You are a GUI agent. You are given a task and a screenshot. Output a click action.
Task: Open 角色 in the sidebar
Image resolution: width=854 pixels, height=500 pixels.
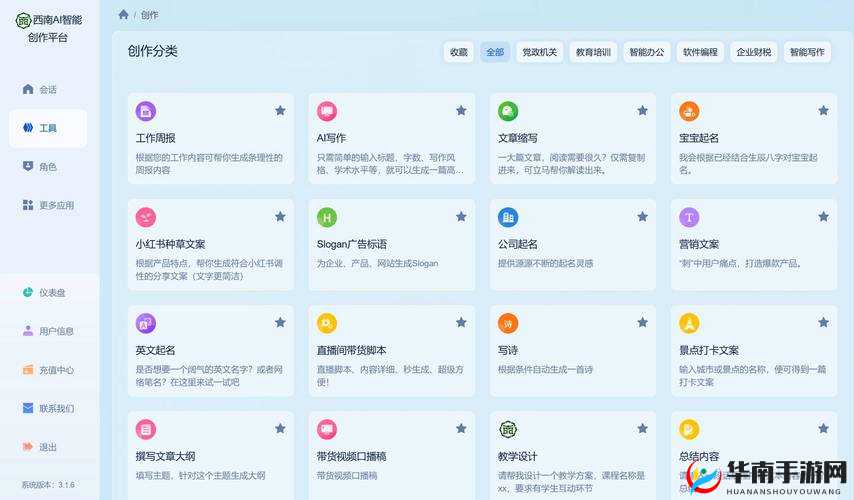(48, 167)
